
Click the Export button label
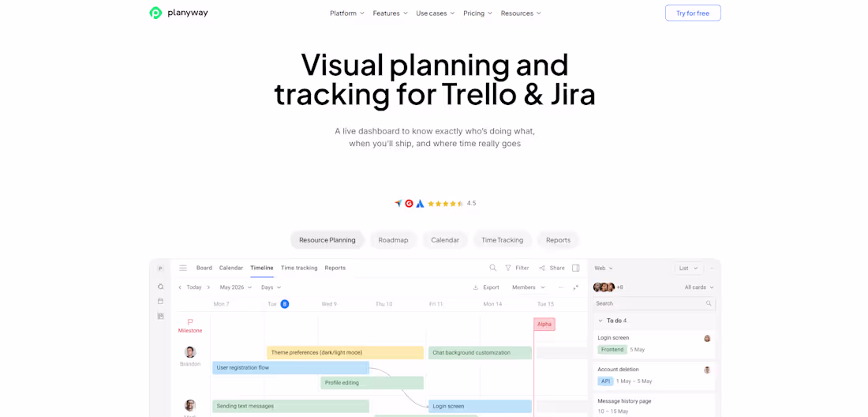491,287
